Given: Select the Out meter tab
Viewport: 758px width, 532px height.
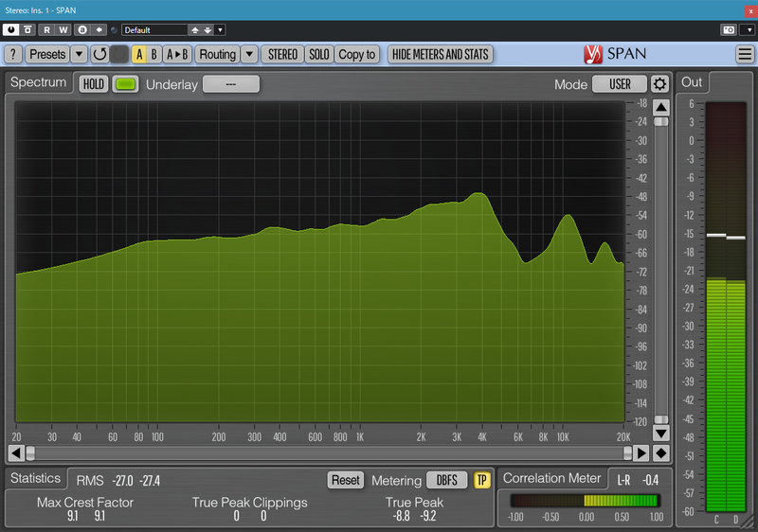Looking at the screenshot, I should pos(692,82).
